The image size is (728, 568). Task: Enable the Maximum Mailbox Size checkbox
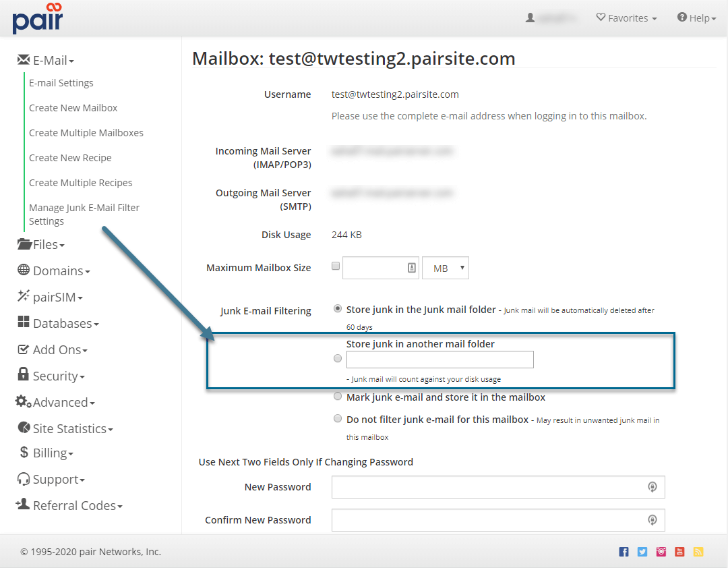pyautogui.click(x=336, y=266)
